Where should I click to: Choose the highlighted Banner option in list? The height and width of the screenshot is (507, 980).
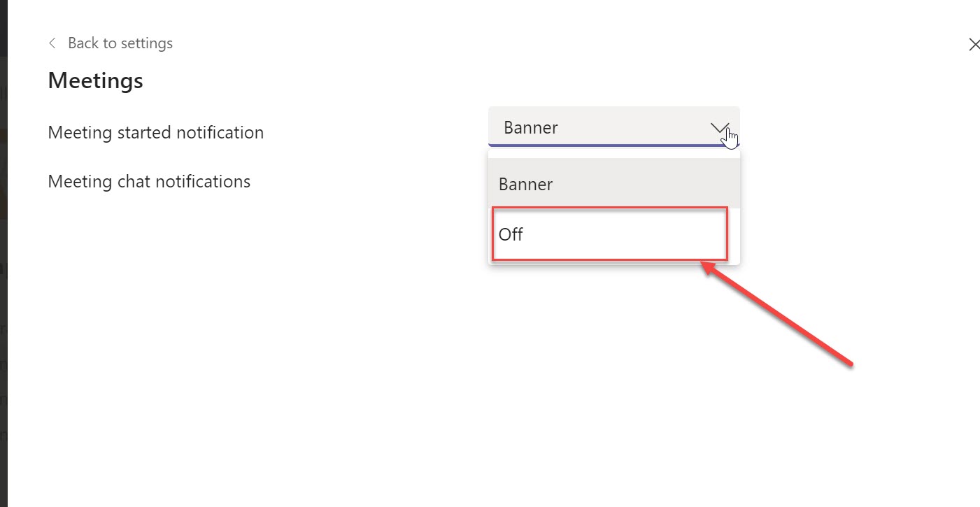click(526, 184)
